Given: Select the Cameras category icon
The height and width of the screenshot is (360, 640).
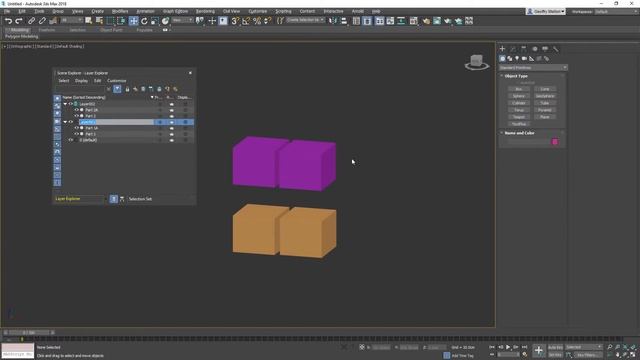Looking at the screenshot, I should (524, 59).
